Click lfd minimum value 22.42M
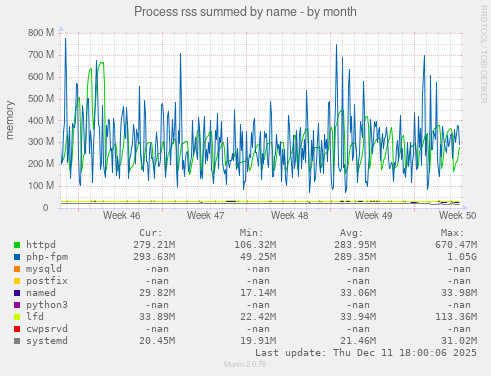 [x=258, y=317]
